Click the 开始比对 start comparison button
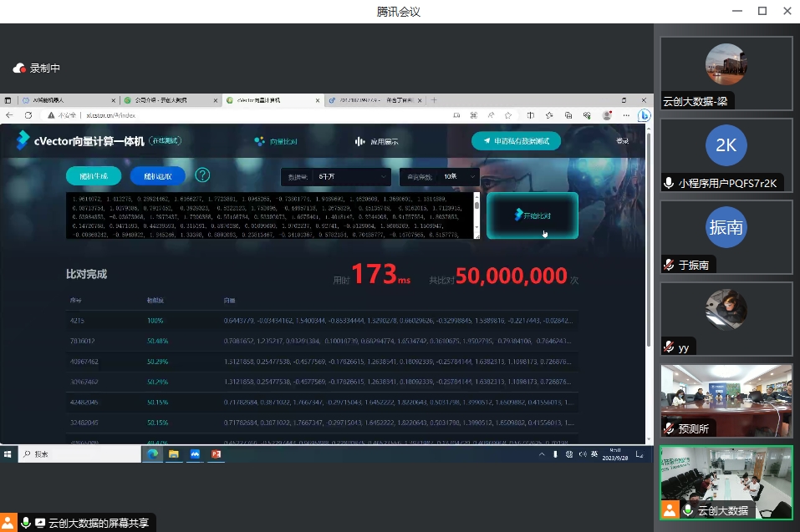This screenshot has width=800, height=532. [532, 215]
